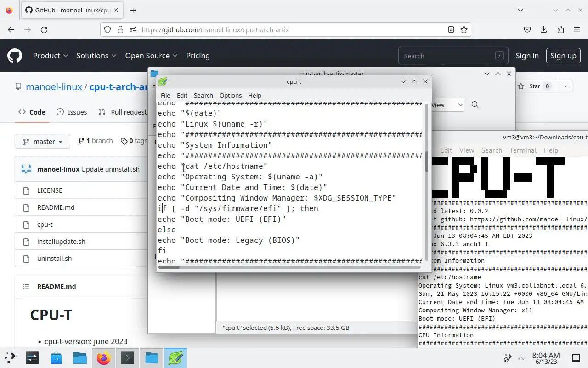
Task: Expand hidden system tray icons
Action: tap(521, 358)
